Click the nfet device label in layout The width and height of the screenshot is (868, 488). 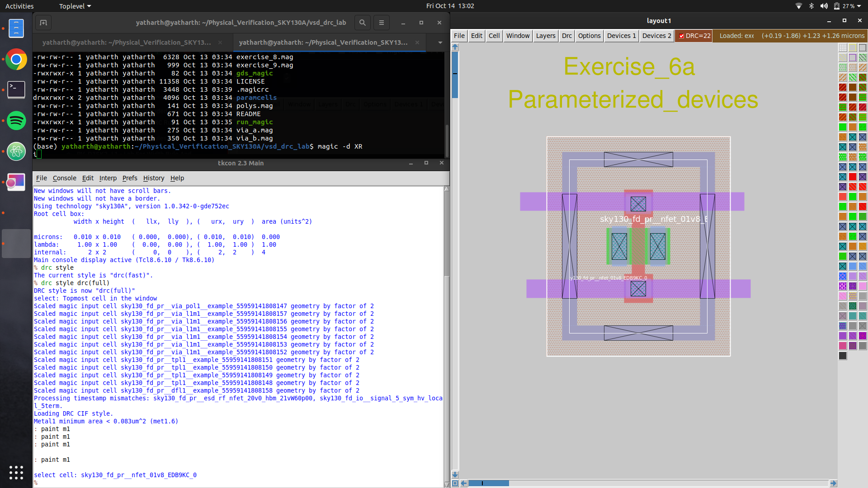(x=654, y=219)
